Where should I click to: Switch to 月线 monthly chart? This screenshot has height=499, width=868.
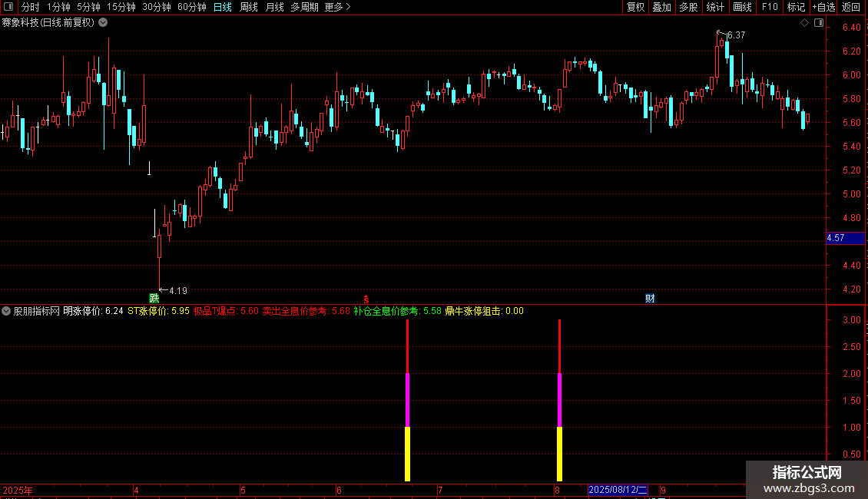coord(274,7)
